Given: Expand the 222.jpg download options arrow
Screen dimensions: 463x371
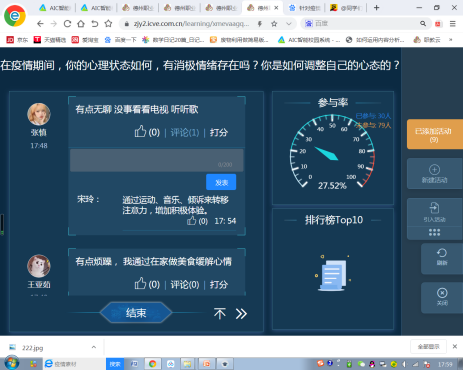Looking at the screenshot, I should pos(94,347).
